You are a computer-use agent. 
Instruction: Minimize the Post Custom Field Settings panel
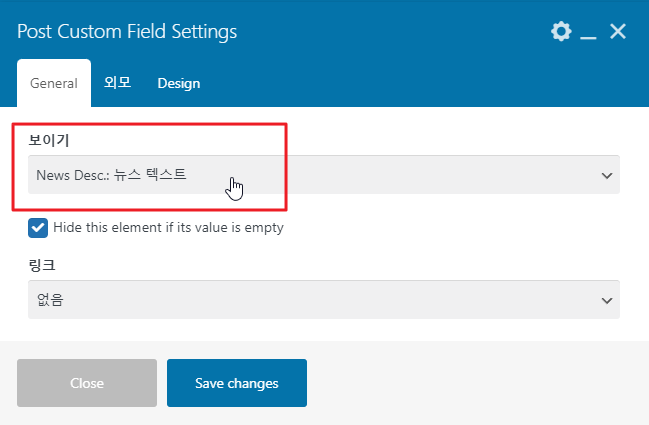point(589,34)
